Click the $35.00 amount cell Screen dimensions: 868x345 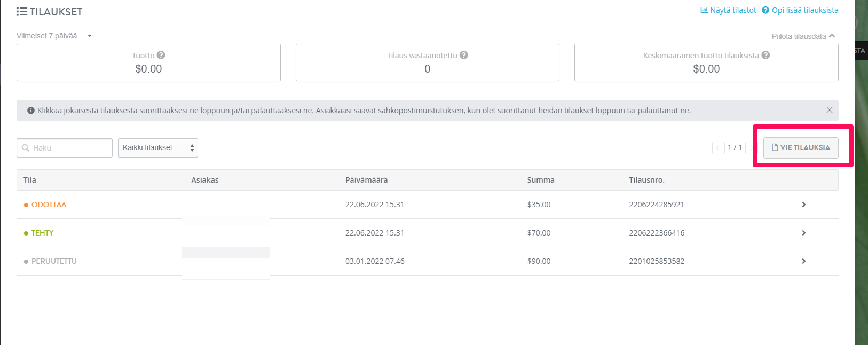point(539,205)
